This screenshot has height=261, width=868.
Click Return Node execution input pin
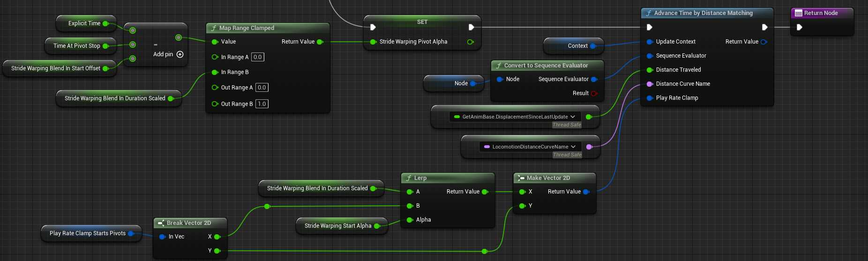(x=799, y=27)
